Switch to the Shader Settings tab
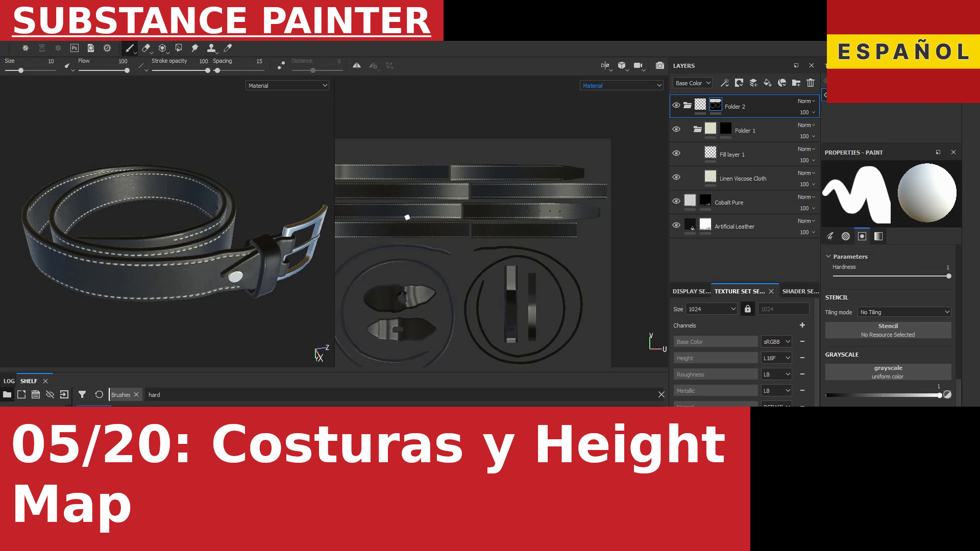This screenshot has height=551, width=980. tap(800, 291)
